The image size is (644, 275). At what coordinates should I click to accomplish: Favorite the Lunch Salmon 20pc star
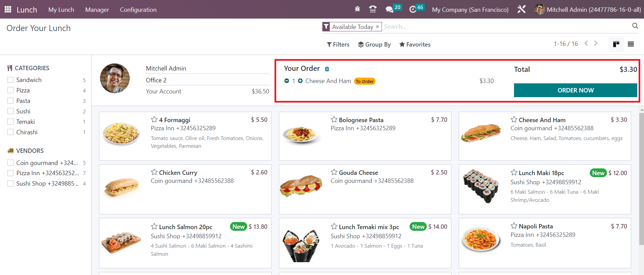(x=154, y=226)
